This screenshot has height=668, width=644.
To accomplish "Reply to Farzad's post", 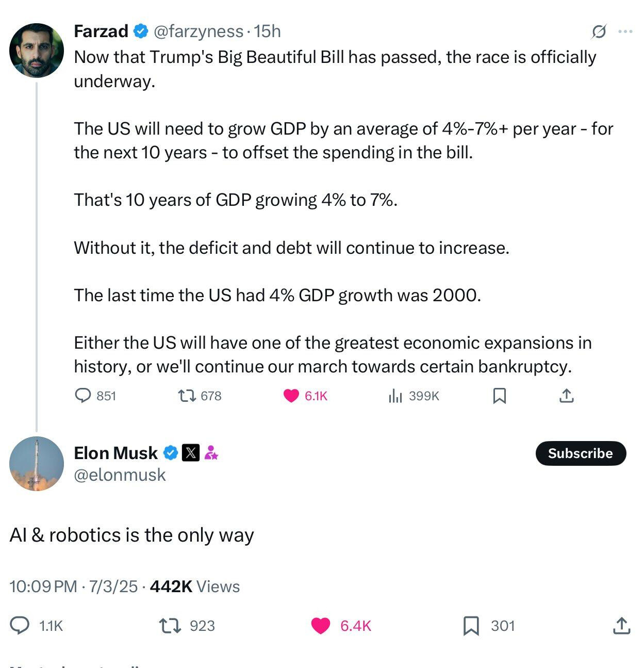I will pos(83,396).
